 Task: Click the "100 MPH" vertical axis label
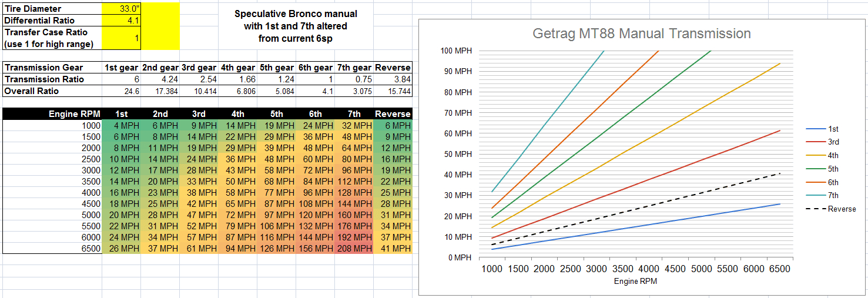pyautogui.click(x=457, y=51)
